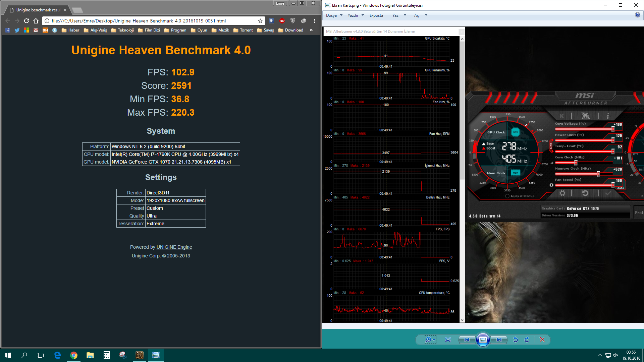Screen dimensions: 644x362
Task: Go back in Chrome
Action: pos(8,21)
